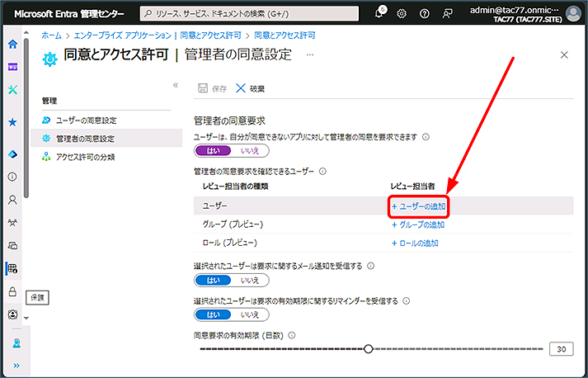Click the sidebar scroll up arrow

pos(26,33)
